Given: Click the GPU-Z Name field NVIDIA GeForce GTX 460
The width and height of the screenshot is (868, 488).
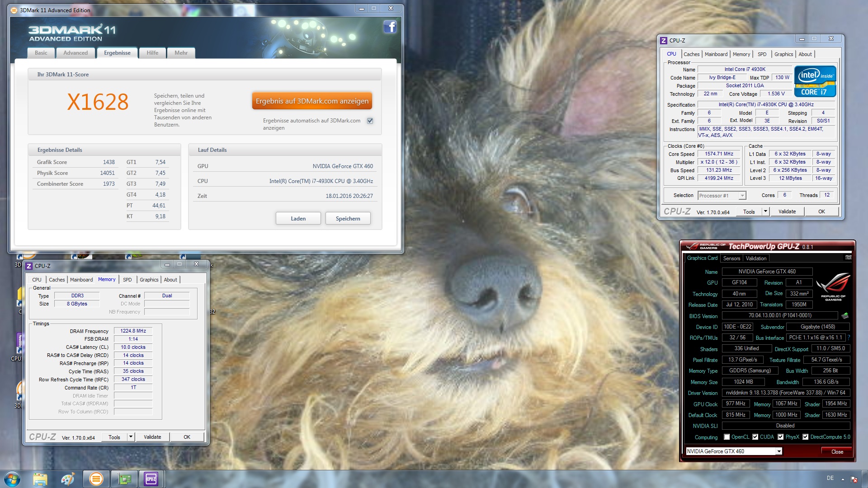Looking at the screenshot, I should (767, 272).
